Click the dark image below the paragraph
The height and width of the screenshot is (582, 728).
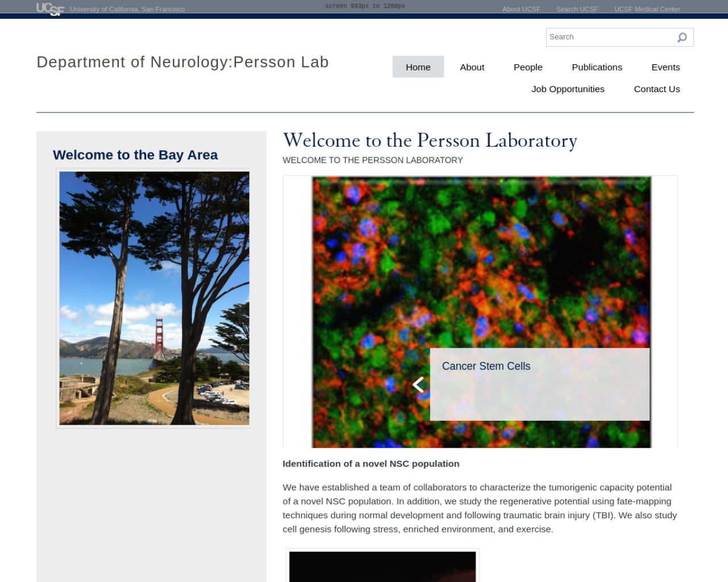coord(382,567)
